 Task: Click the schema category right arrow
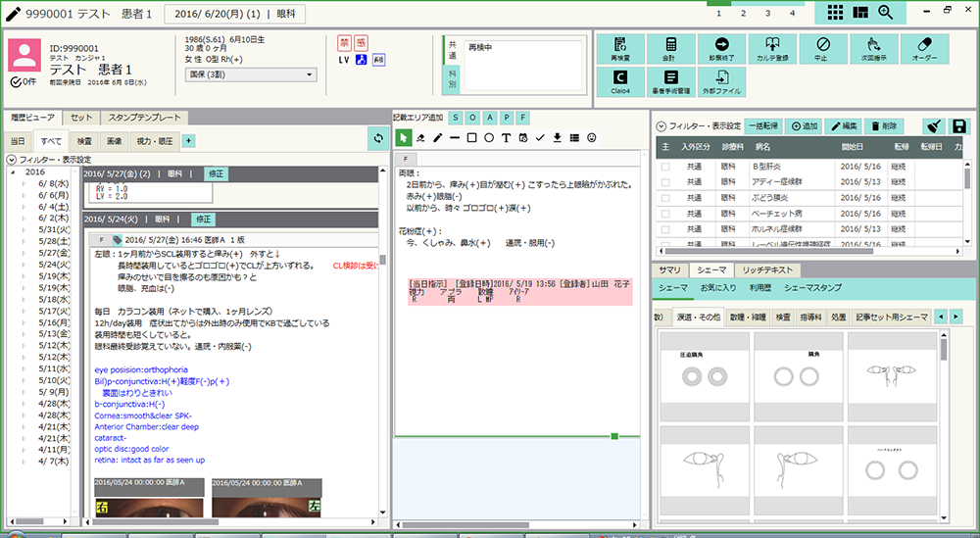tap(955, 317)
